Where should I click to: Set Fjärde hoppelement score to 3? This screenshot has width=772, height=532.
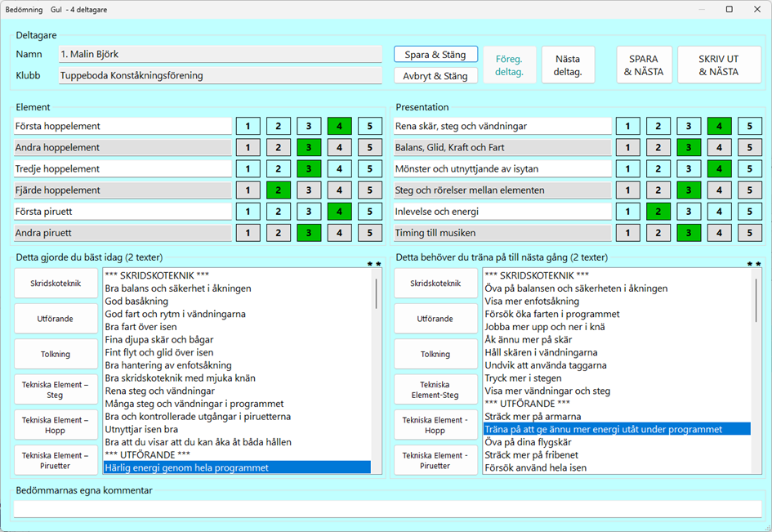309,190
